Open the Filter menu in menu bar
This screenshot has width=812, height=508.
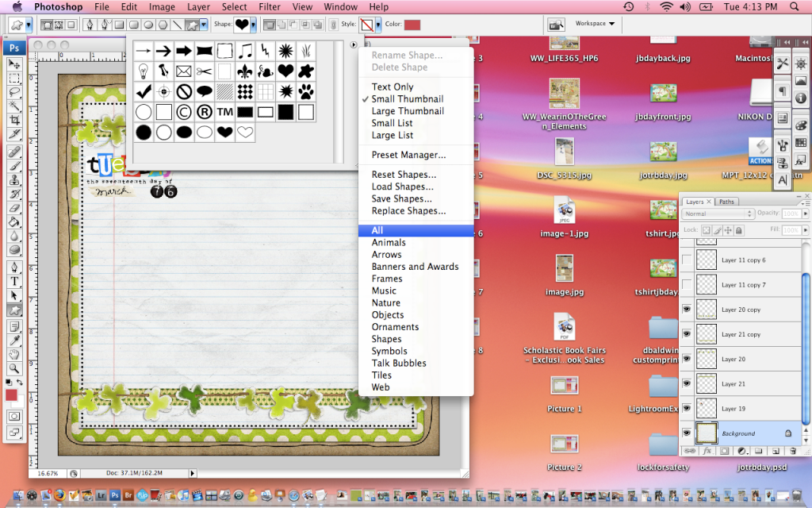tap(270, 6)
